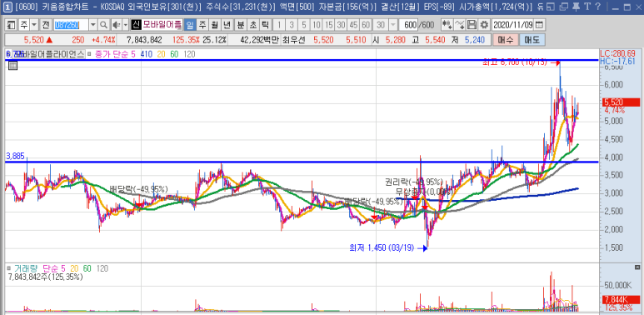Click the stock code input field
Viewport: 644px width, 315px height.
72,25
